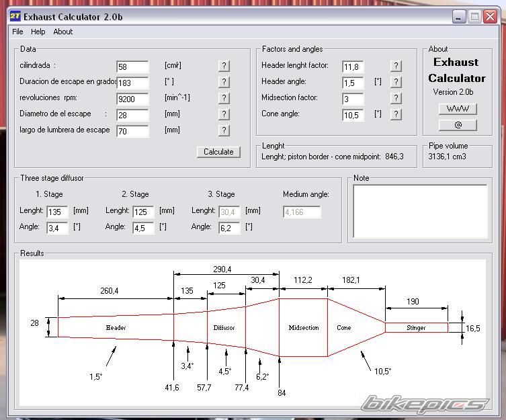
Task: Click the 1. Stage Lenght field
Action: [57, 212]
